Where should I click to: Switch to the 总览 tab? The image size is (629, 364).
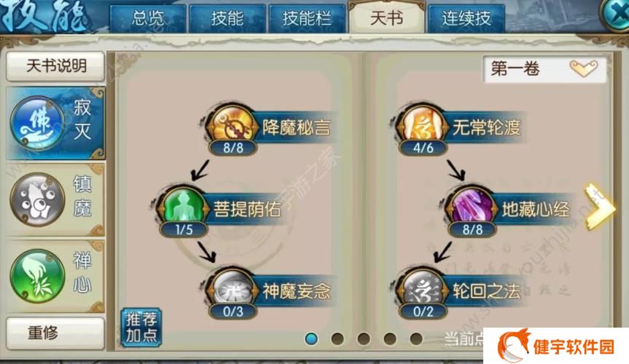147,18
